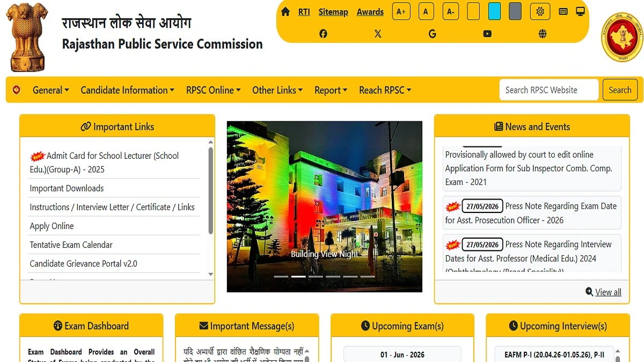Open the Sub Inspector Comb. Comp. Exam notice
The width and height of the screenshot is (644, 362).
click(x=532, y=168)
